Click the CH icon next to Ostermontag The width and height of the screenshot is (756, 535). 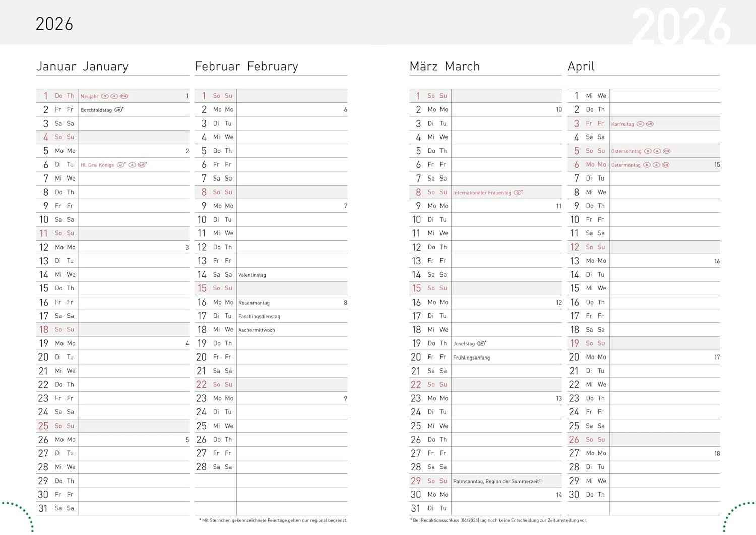click(666, 165)
